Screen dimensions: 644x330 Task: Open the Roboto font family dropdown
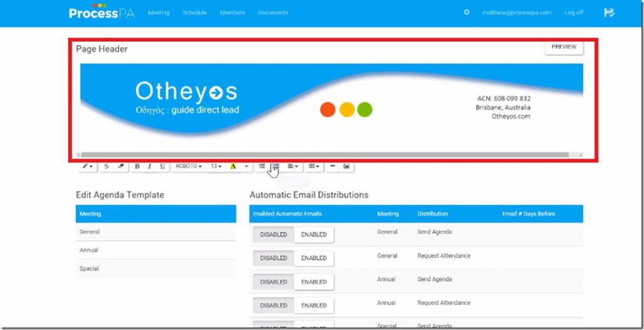[189, 167]
